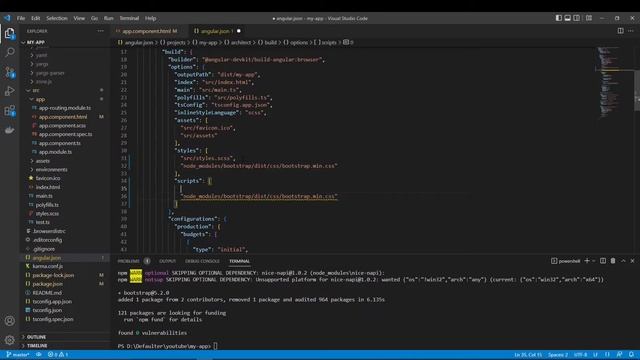This screenshot has height=360, width=640.
Task: Change encoding via UTF-8 indicator
Action: click(580, 355)
